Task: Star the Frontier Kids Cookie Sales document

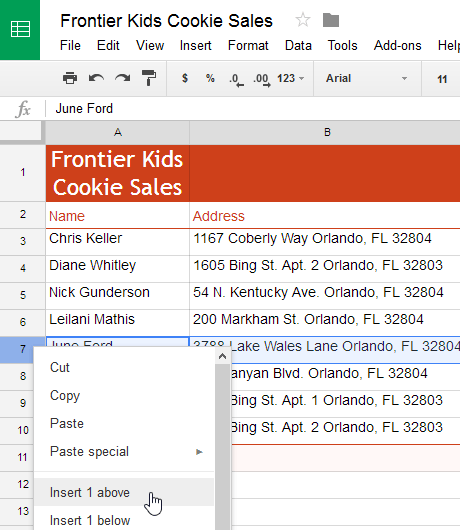Action: click(302, 20)
